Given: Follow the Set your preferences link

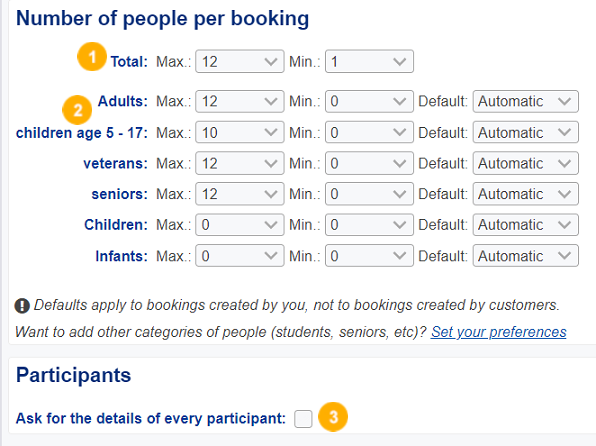Looking at the screenshot, I should [x=498, y=332].
